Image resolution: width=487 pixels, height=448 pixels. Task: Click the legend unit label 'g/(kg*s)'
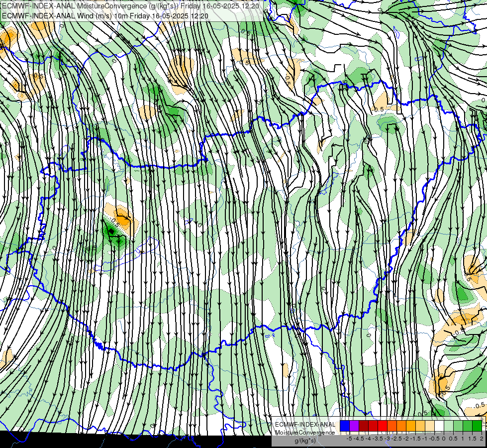305,441
